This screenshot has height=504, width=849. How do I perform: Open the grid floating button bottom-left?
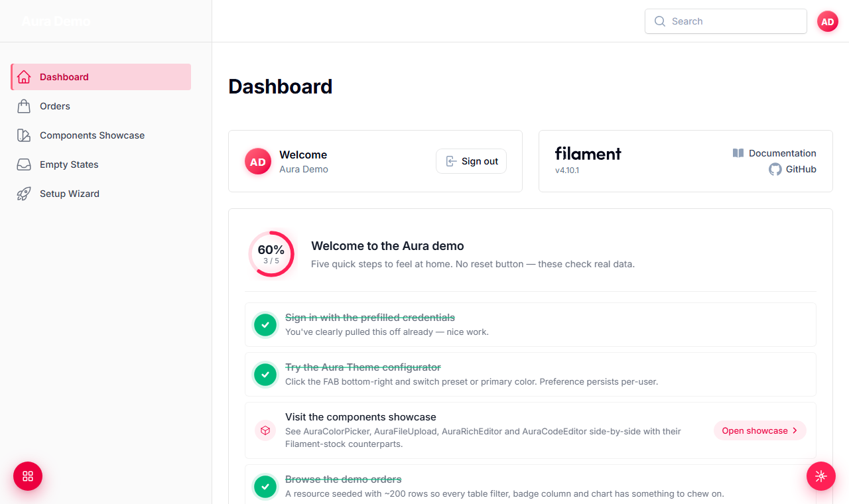(x=28, y=476)
